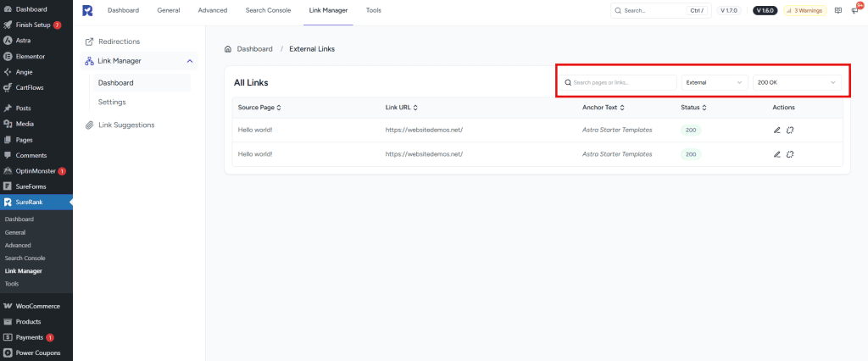This screenshot has height=361, width=868.
Task: Click the unlink icon in the first link row
Action: [x=790, y=131]
